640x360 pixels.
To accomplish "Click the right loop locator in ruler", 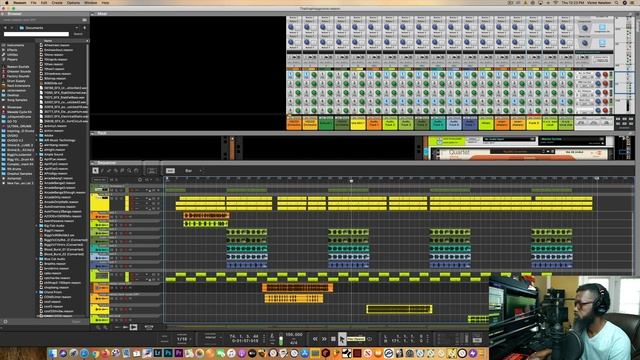I will 597,179.
